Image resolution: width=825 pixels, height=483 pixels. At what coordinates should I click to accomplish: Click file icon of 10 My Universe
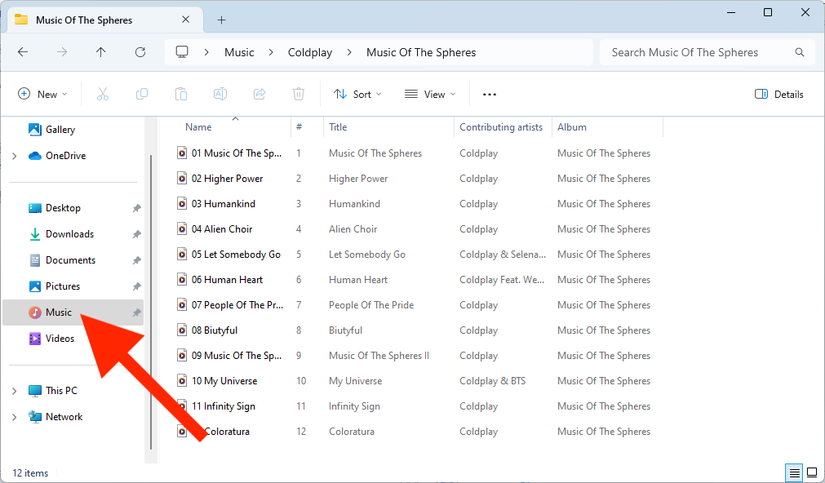tap(182, 381)
